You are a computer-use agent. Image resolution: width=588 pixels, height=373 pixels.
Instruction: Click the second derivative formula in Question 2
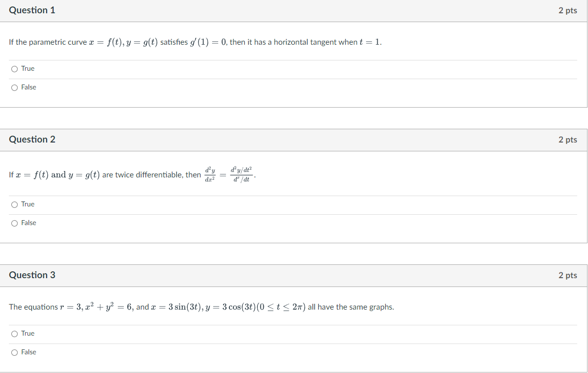[228, 174]
